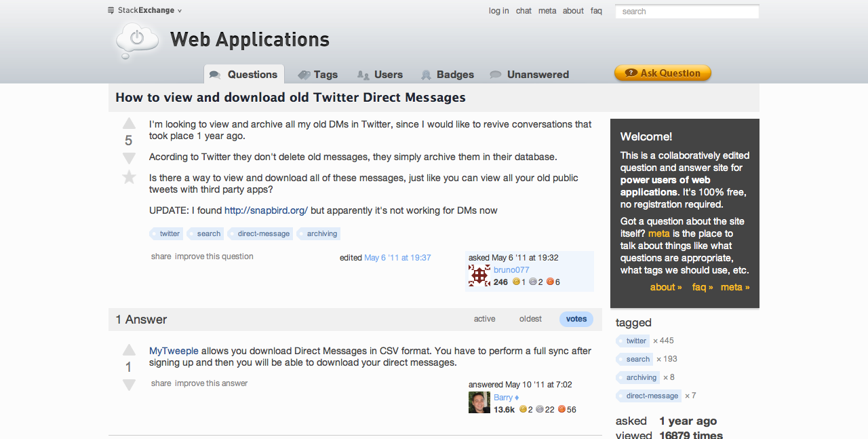868x439 pixels.
Task: Open the archiving tag in tagged sidebar
Action: [638, 377]
